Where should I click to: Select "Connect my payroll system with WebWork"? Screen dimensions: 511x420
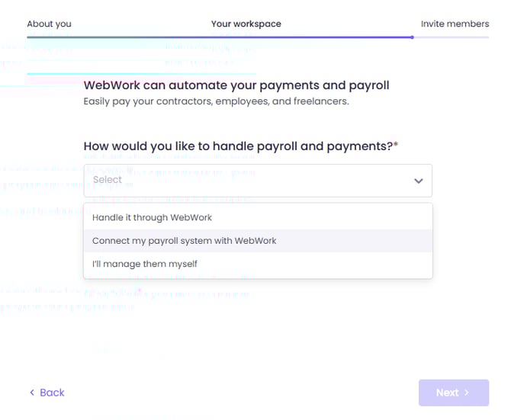point(185,241)
